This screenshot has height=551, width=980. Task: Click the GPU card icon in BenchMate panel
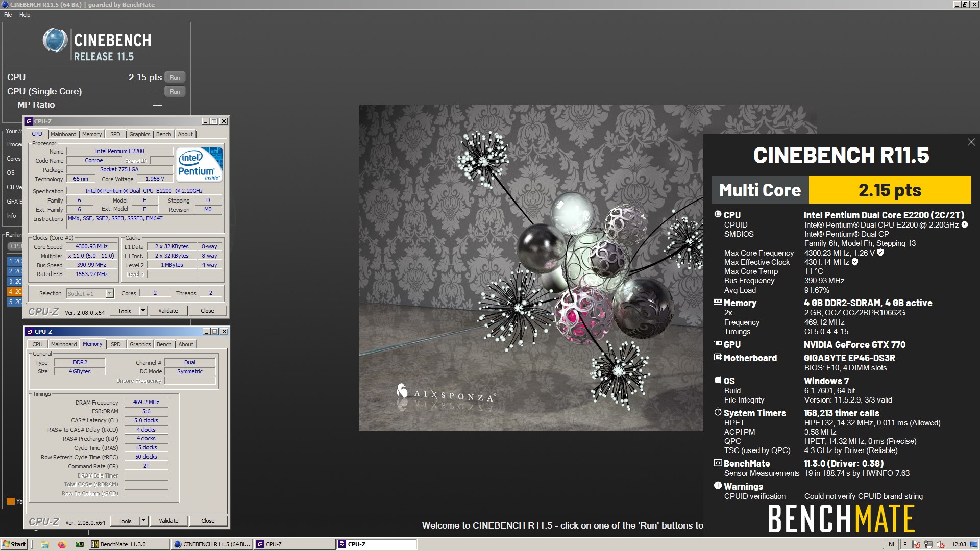click(718, 344)
